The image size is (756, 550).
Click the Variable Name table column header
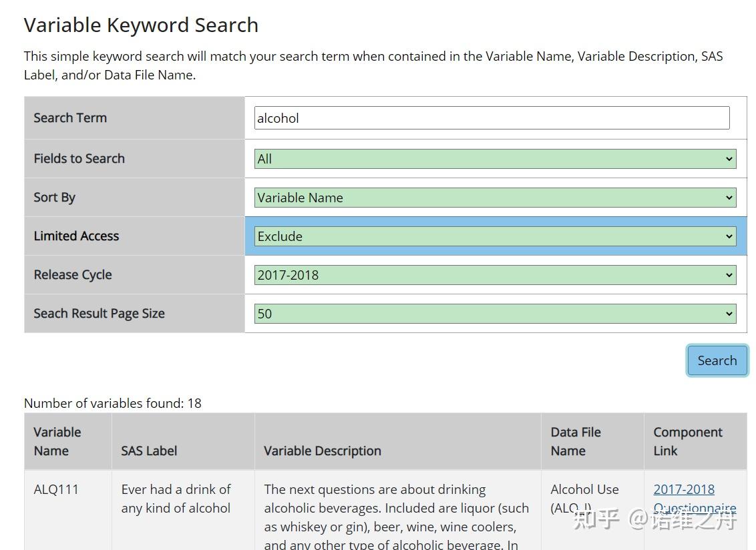(57, 441)
